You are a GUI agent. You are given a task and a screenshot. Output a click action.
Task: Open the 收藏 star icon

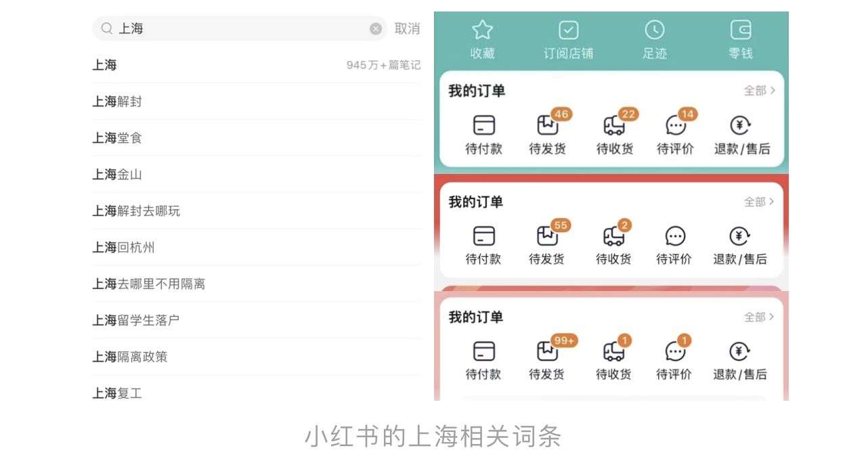pos(482,30)
